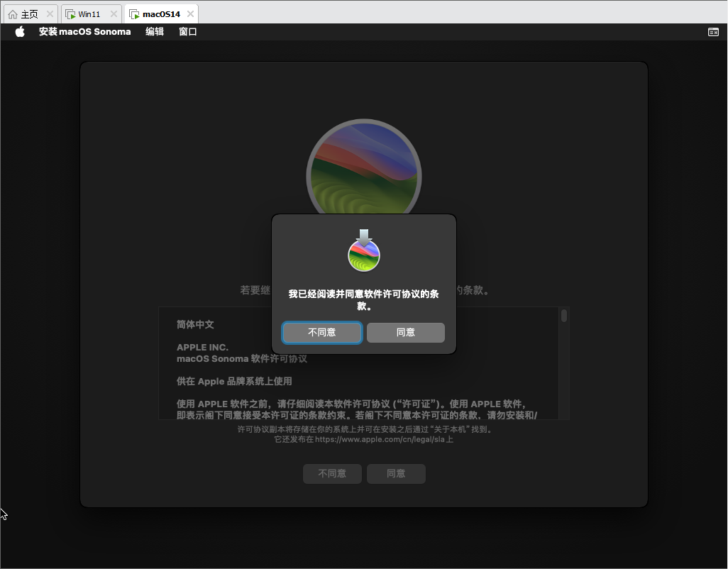This screenshot has width=728, height=569.
Task: Switch to the Win11 tab
Action: click(92, 14)
